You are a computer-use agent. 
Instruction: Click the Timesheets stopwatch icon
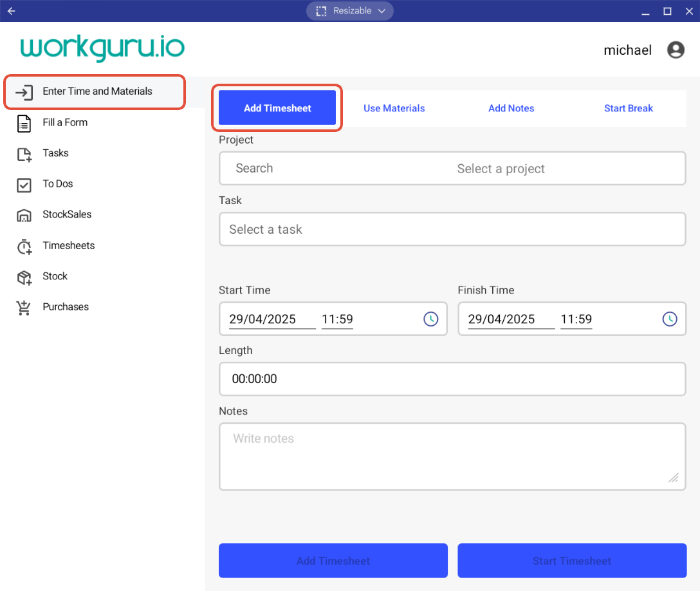tap(24, 247)
